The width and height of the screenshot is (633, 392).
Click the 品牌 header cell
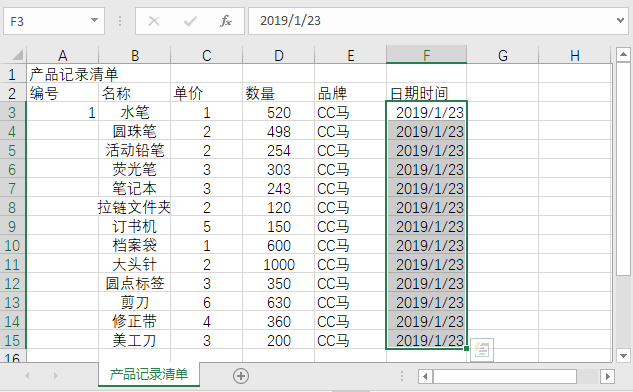tap(350, 93)
